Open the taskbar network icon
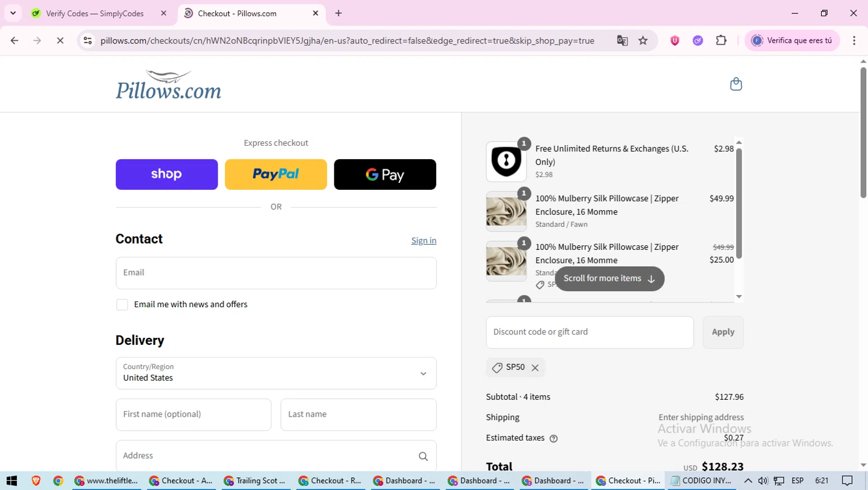 (x=779, y=481)
